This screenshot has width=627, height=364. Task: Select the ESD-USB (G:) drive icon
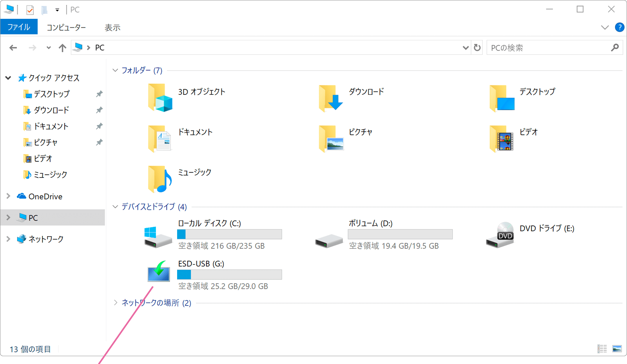(x=159, y=271)
